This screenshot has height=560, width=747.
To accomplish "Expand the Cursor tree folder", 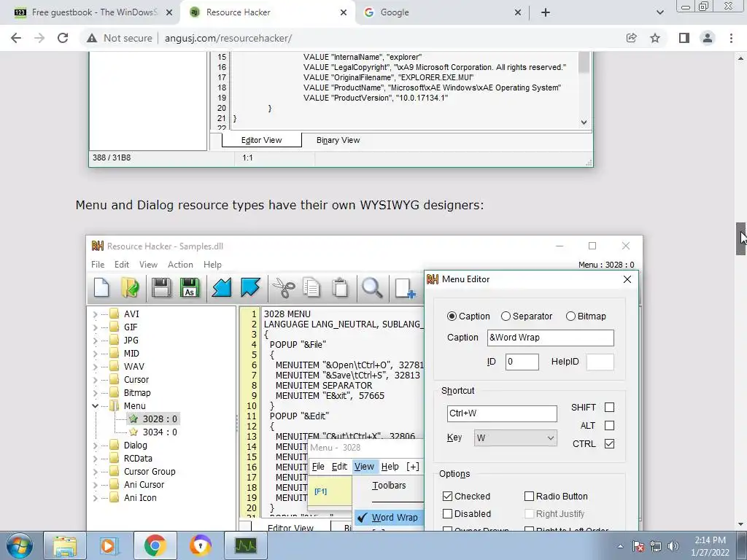I will [96, 379].
